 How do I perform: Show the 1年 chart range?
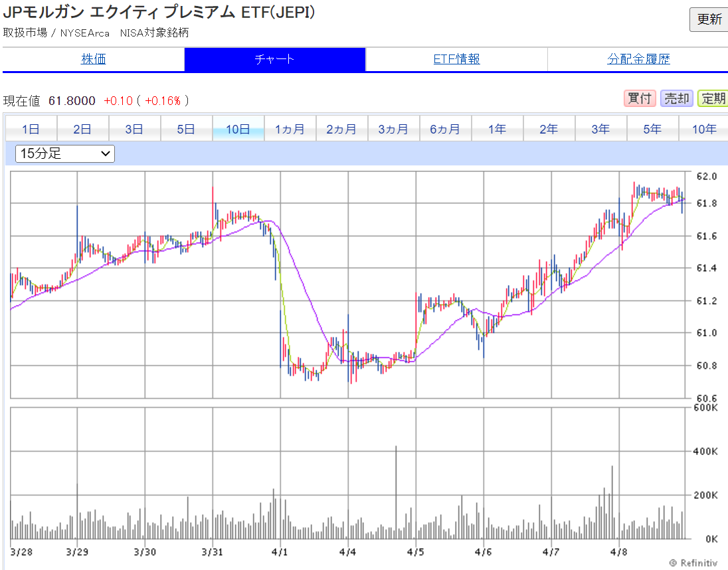tap(498, 129)
